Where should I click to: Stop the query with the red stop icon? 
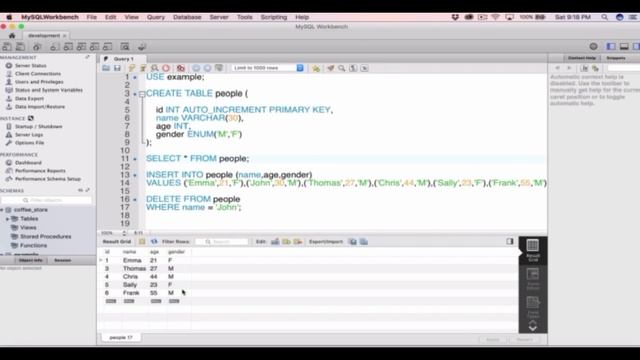click(x=166, y=68)
